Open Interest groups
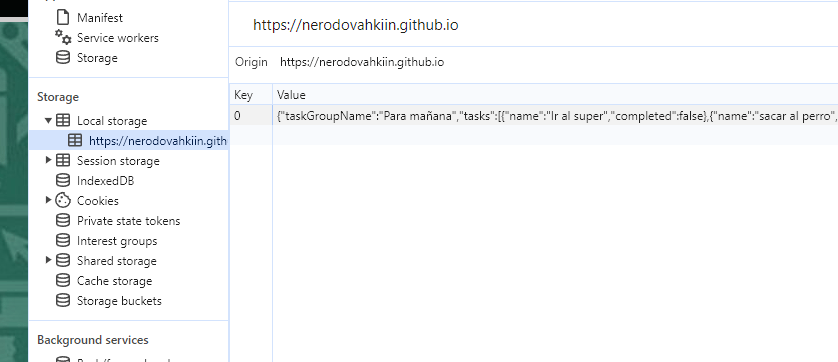The image size is (838, 362). pyautogui.click(x=117, y=241)
